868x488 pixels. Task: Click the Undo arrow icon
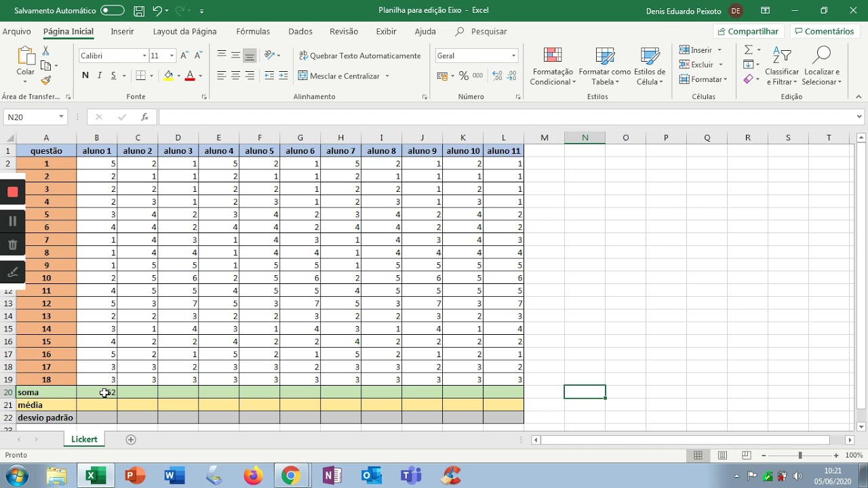(x=157, y=11)
